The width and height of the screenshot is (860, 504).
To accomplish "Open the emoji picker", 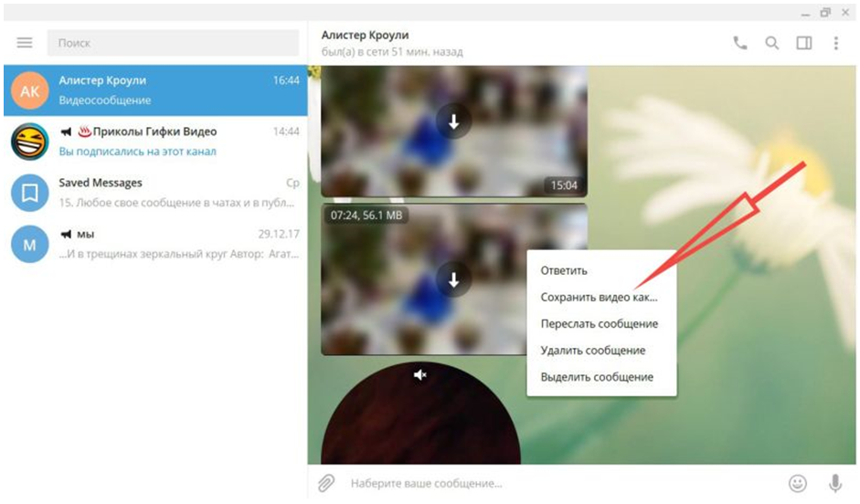I will [798, 483].
